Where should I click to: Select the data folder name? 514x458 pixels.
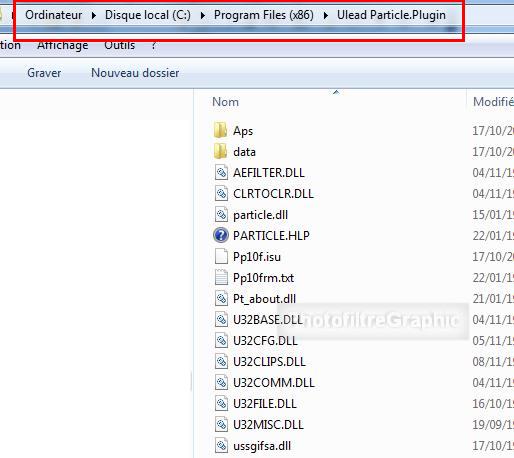(244, 152)
